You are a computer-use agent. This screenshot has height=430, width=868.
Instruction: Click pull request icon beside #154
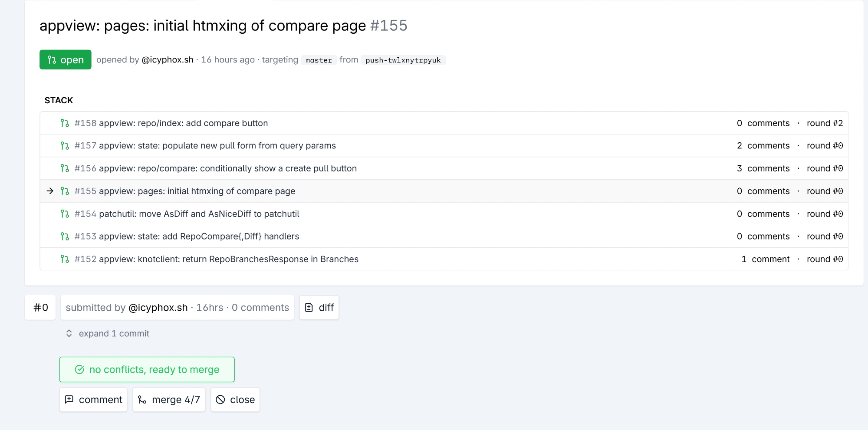pos(65,214)
